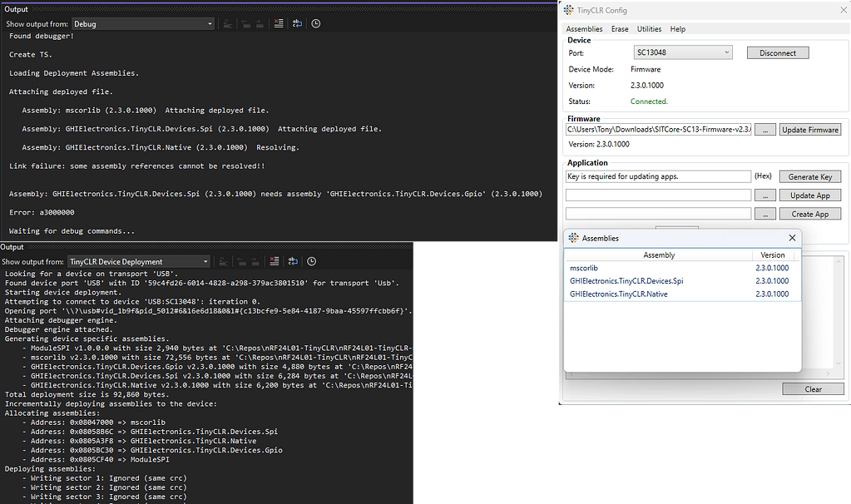Click the firmware path browse button

point(764,129)
